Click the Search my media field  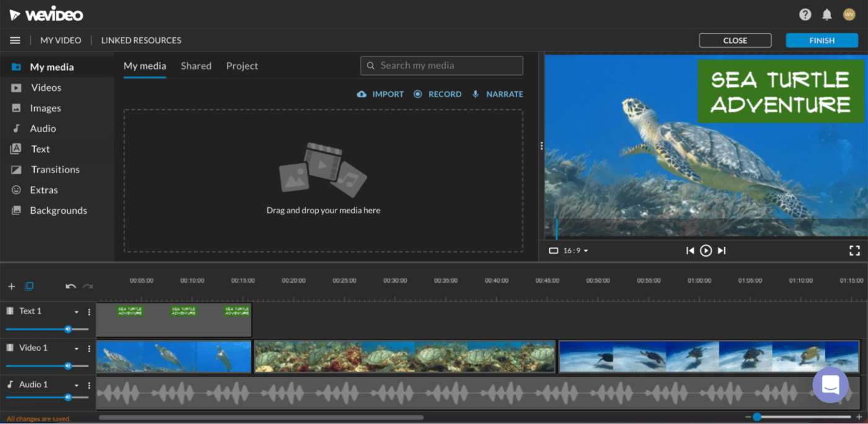(441, 66)
